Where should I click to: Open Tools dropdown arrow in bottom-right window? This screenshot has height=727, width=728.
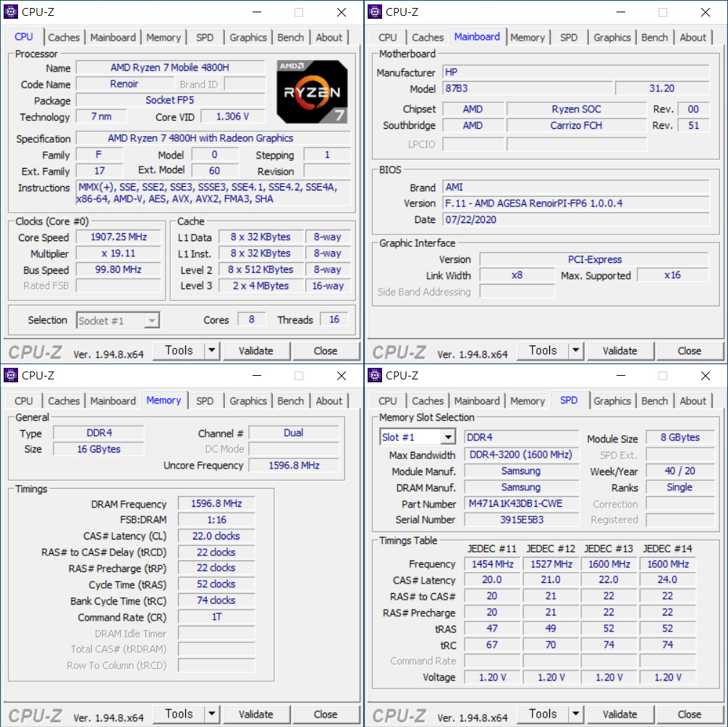(x=576, y=713)
